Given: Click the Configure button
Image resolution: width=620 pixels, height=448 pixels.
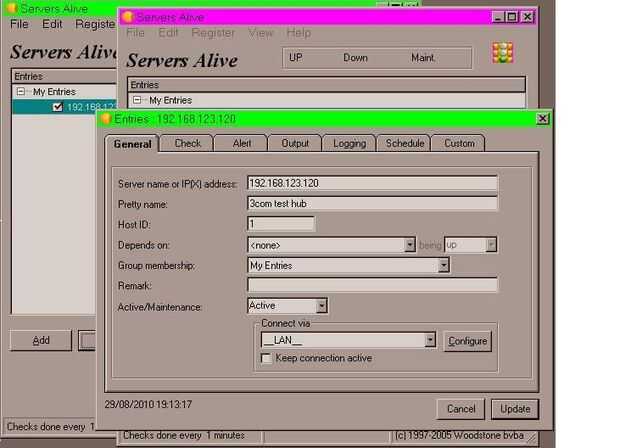Looking at the screenshot, I should pyautogui.click(x=467, y=341).
